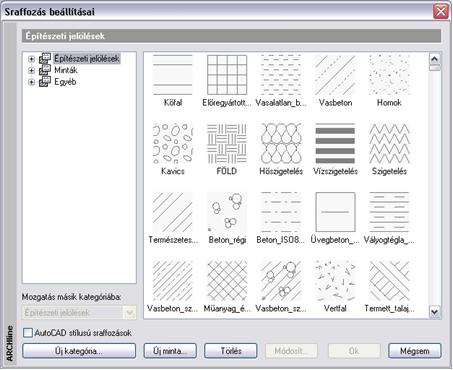
Task: Enable AutoCAD stílusú sraffozások checkbox
Action: tap(28, 333)
